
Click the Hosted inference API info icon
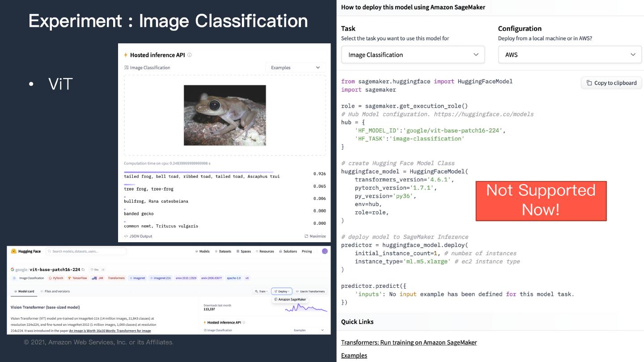click(x=190, y=55)
